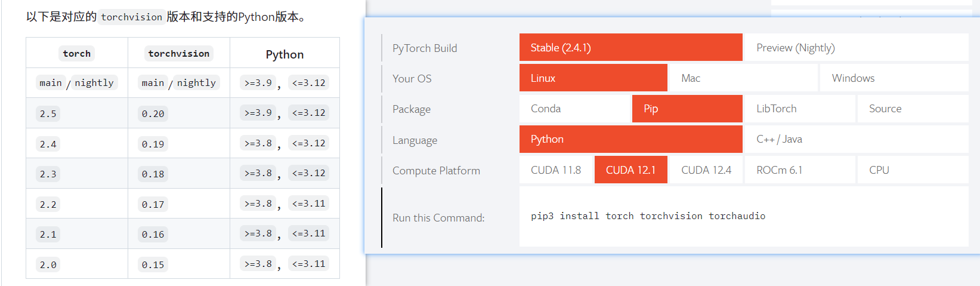This screenshot has height=286, width=980.
Task: Choose the LibTorch package
Action: 800,109
